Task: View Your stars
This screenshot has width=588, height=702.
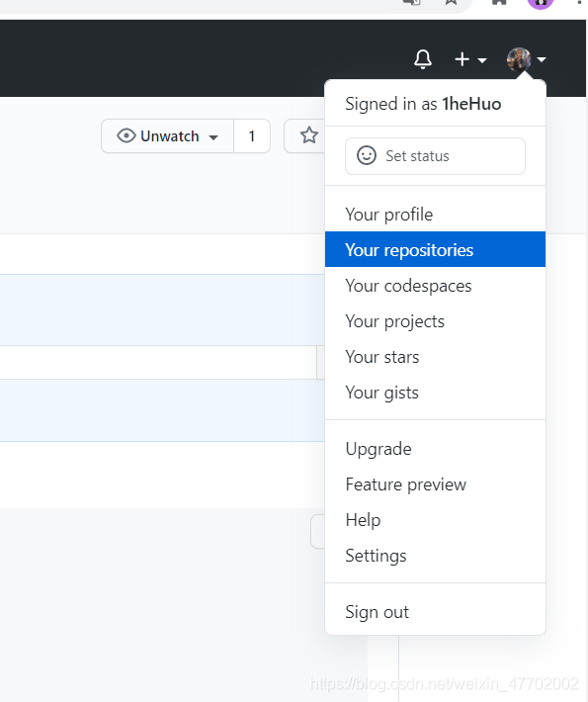Action: 435,357
